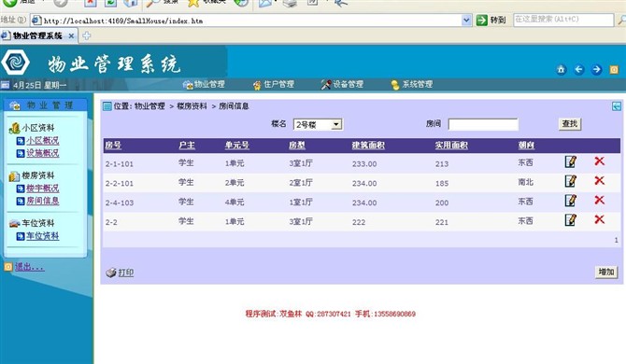Viewport: 626px width, 364px height.
Task: Click the 南北 orientation cell
Action: 525,182
